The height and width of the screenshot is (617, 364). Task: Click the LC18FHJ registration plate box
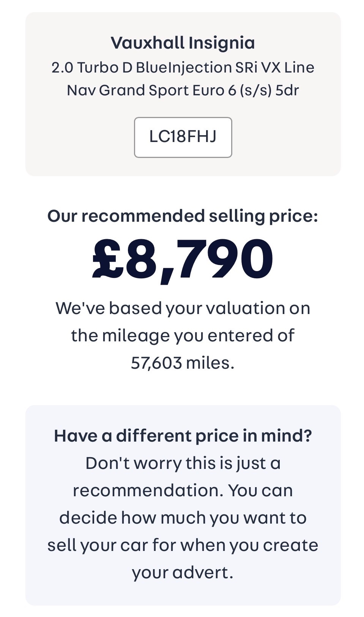pos(183,137)
